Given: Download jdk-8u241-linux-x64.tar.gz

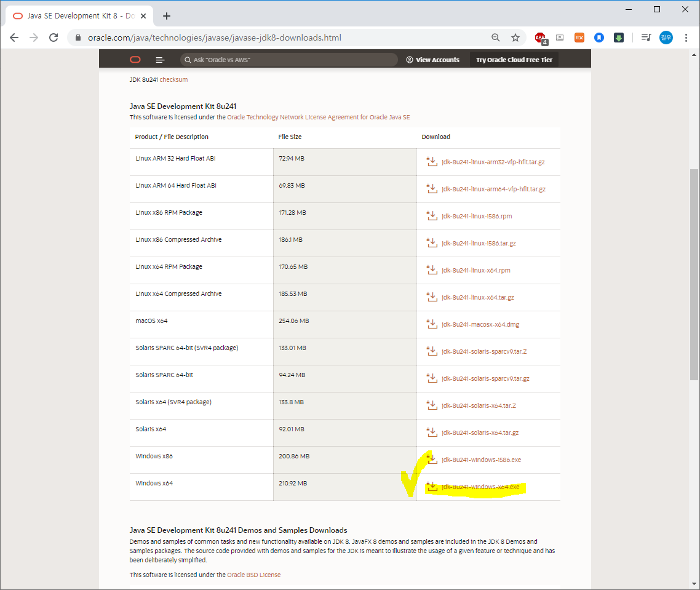Looking at the screenshot, I should 478,297.
